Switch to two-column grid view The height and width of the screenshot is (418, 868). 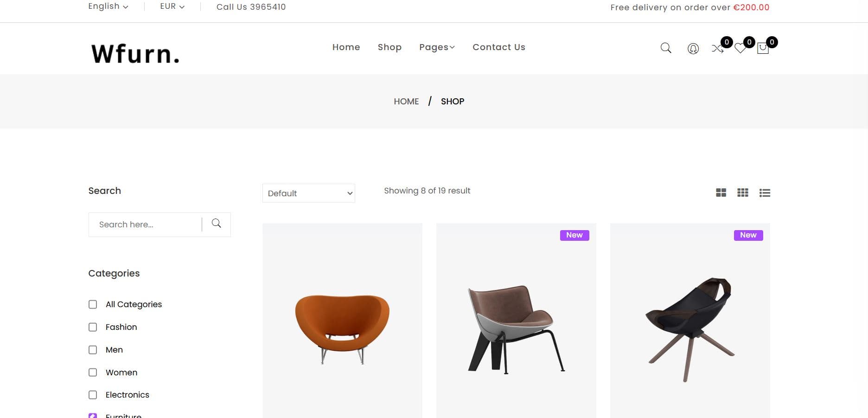coord(721,193)
